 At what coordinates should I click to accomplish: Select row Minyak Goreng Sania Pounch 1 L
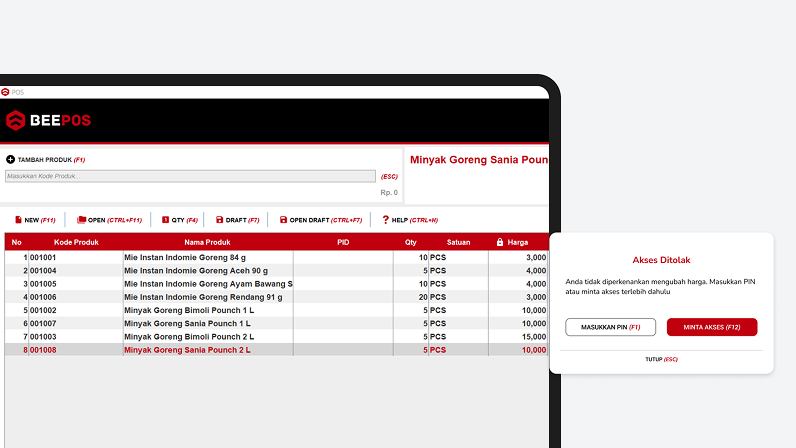coord(277,324)
